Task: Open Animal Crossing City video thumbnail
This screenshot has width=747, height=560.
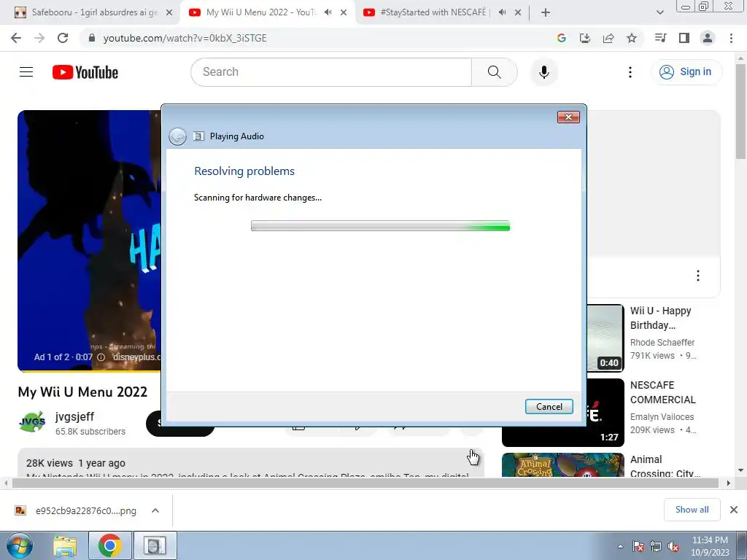Action: [x=563, y=465]
